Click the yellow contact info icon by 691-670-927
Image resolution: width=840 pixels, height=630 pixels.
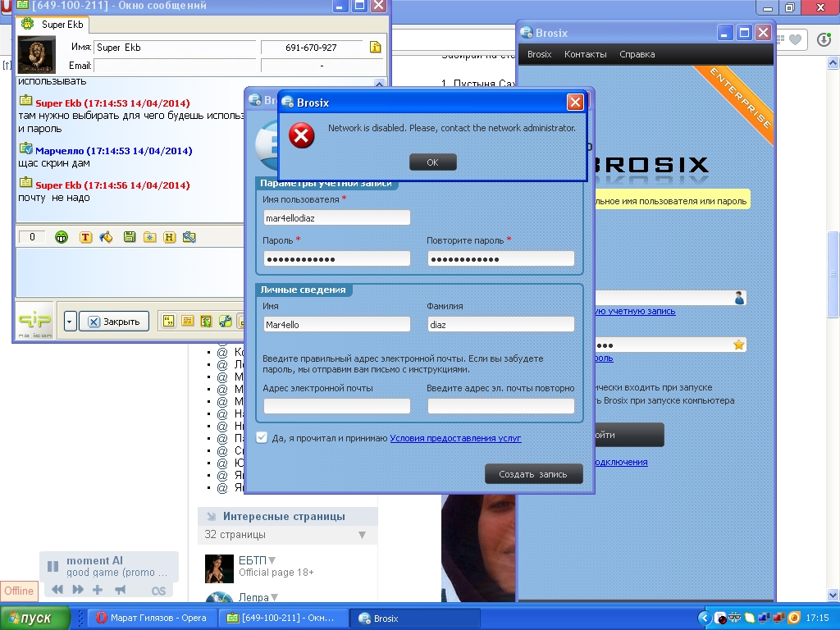point(376,48)
